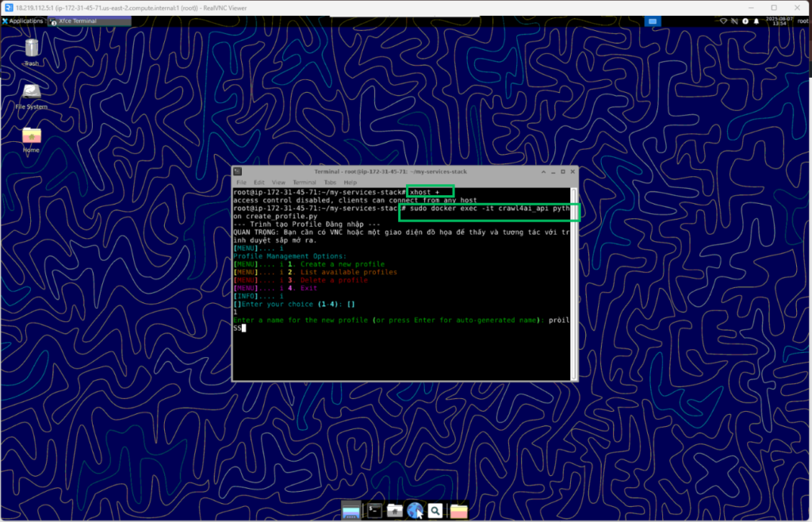Viewport: 812px width, 522px height.
Task: Open the terminal Help menu
Action: click(350, 182)
